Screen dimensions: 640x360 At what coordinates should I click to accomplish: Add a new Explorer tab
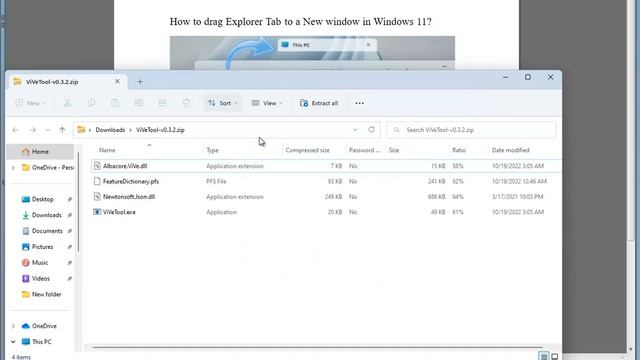tap(140, 82)
